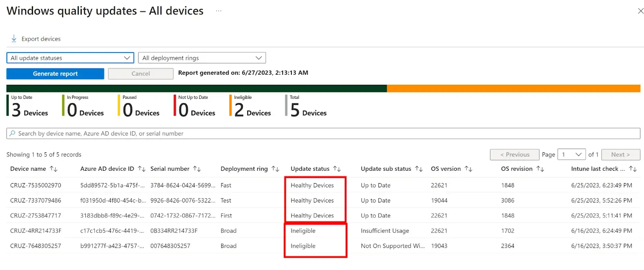
Task: Click the device search input field
Action: click(323, 133)
